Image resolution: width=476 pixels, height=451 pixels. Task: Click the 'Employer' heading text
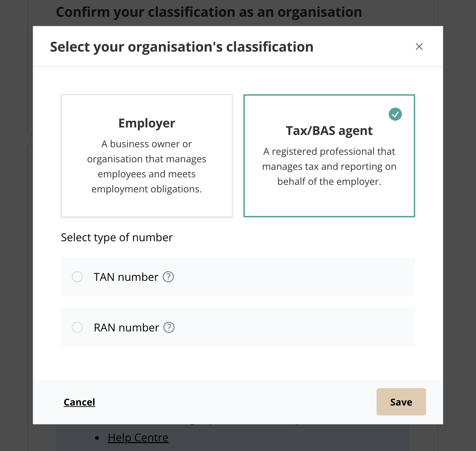147,123
